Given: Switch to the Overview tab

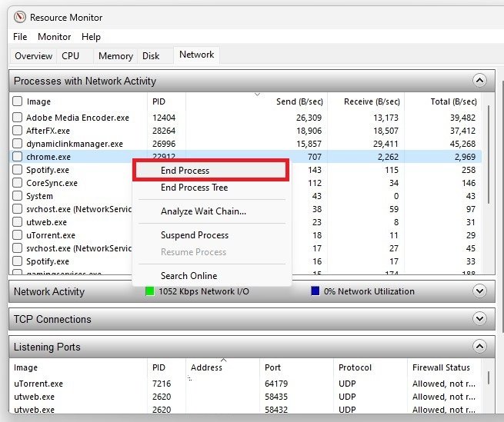Looking at the screenshot, I should pyautogui.click(x=33, y=56).
